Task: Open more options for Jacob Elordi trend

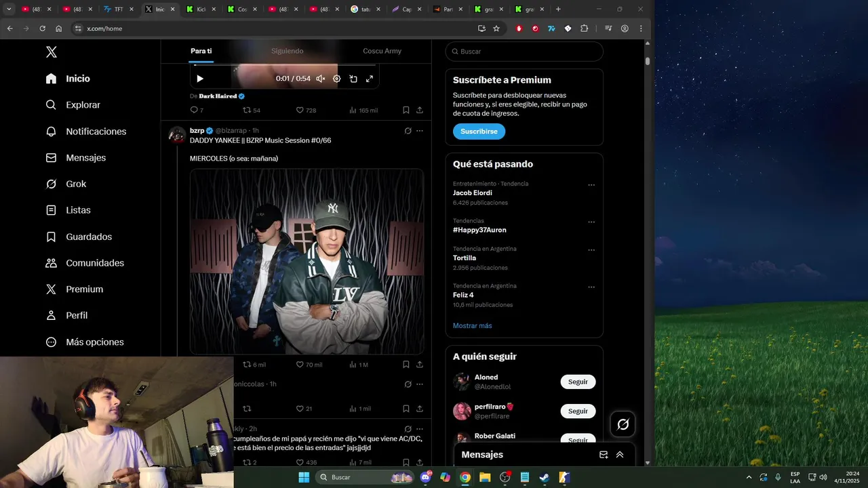Action: click(x=591, y=185)
